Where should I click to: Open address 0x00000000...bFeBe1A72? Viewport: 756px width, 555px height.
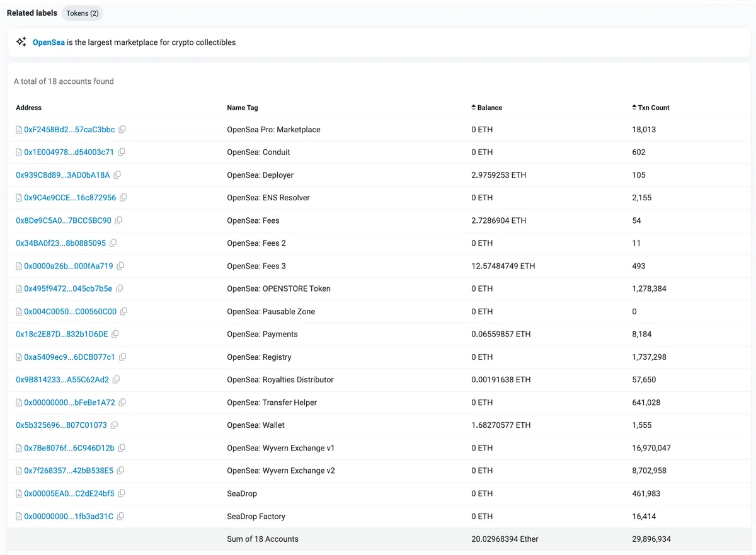coord(69,403)
